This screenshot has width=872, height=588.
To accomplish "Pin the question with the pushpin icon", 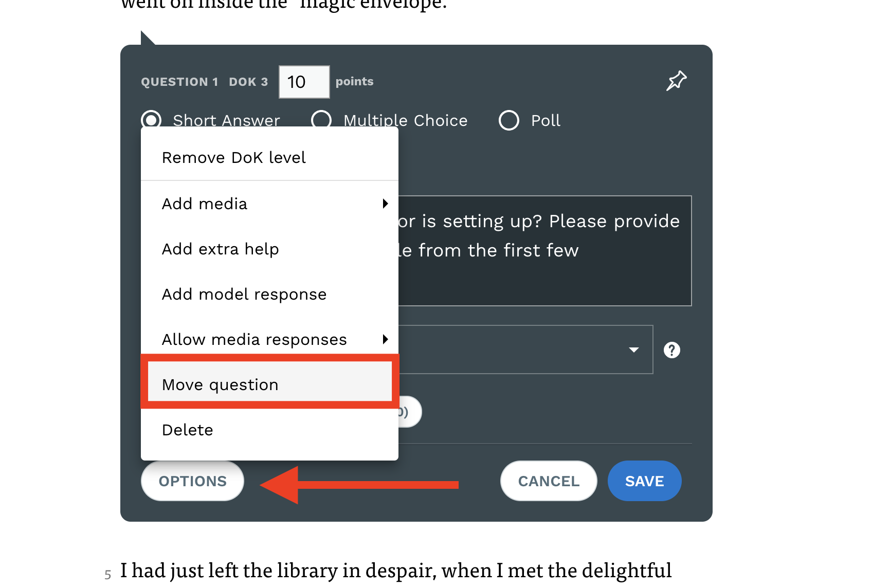I will [676, 81].
